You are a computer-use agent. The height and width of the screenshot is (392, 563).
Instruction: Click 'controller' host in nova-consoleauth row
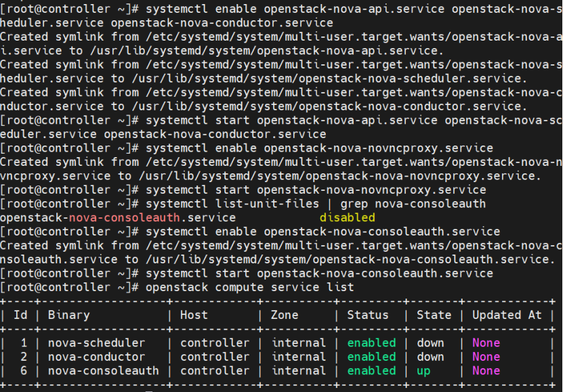pos(215,370)
